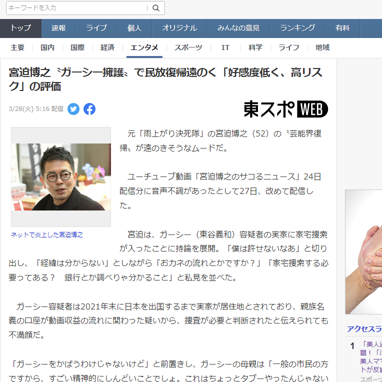This screenshot has width=382, height=382.
Task: Click the ネットで炎上した宮迫博之 caption link
Action: pyautogui.click(x=47, y=235)
